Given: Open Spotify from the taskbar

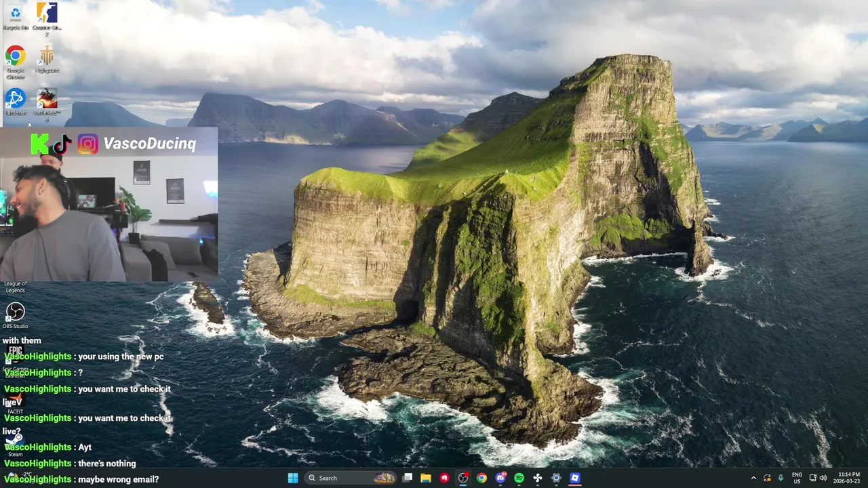Looking at the screenshot, I should pyautogui.click(x=519, y=478).
